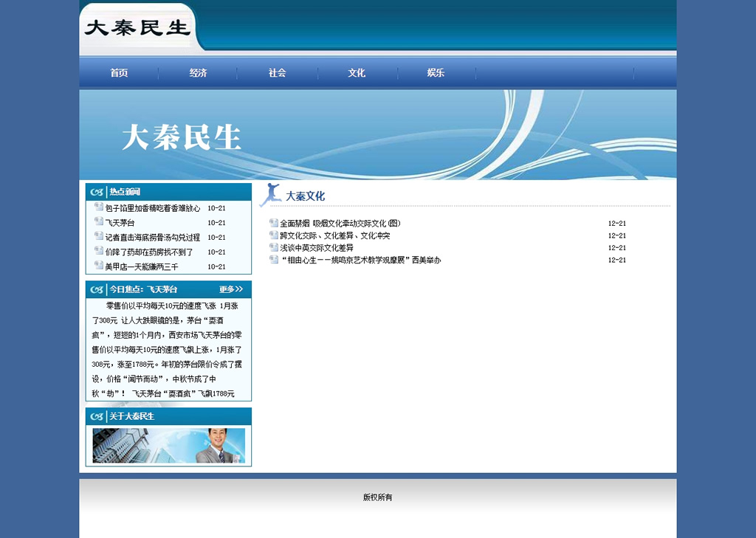
Task: Click the document icon beside 飞天茅台 headline
Action: point(99,222)
